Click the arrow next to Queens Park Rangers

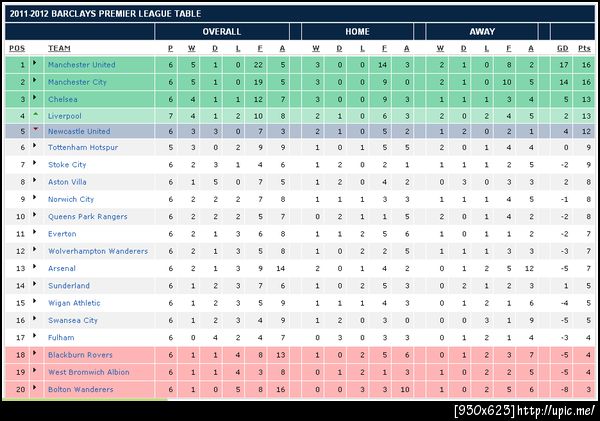(x=36, y=214)
